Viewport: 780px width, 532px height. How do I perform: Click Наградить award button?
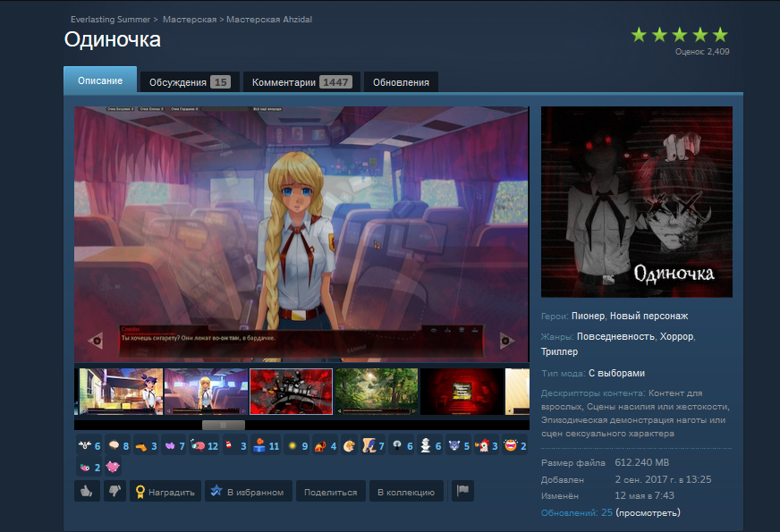[165, 491]
